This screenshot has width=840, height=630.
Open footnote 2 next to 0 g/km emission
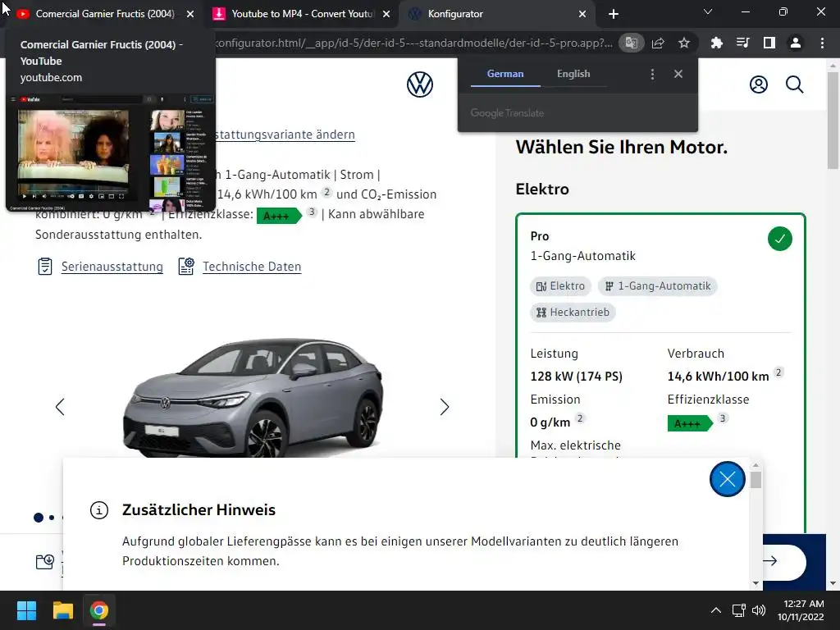pos(580,418)
